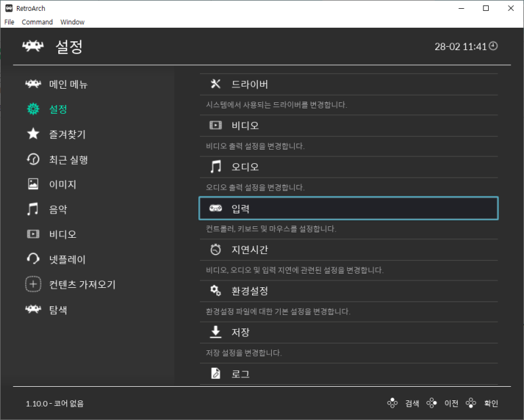This screenshot has height=420, width=524.
Task: Click the download arrow icon for 저장
Action: point(216,332)
